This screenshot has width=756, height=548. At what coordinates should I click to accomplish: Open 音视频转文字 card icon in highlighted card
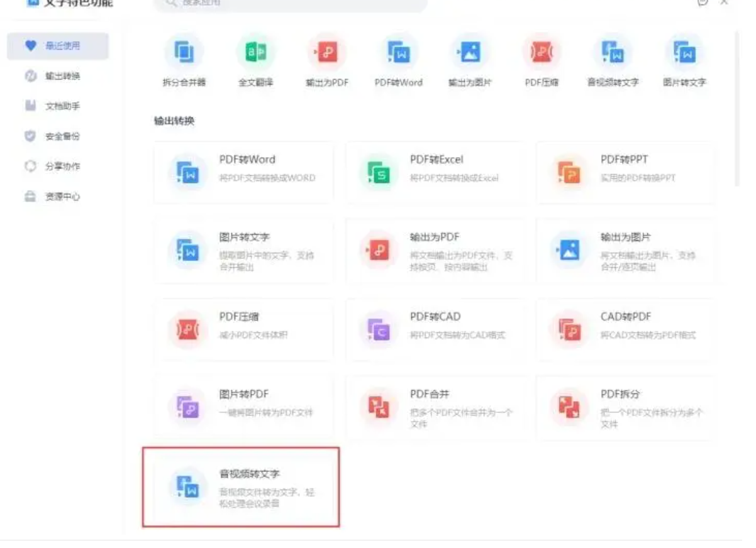pyautogui.click(x=187, y=486)
